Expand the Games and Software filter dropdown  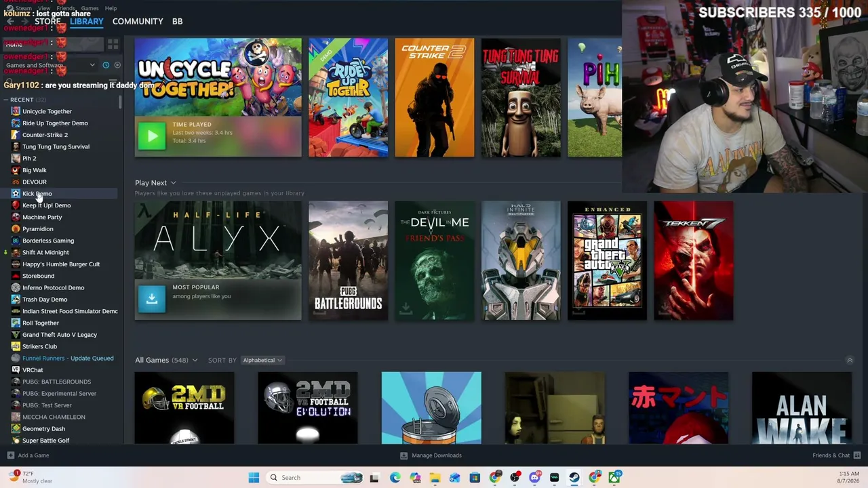pyautogui.click(x=92, y=65)
